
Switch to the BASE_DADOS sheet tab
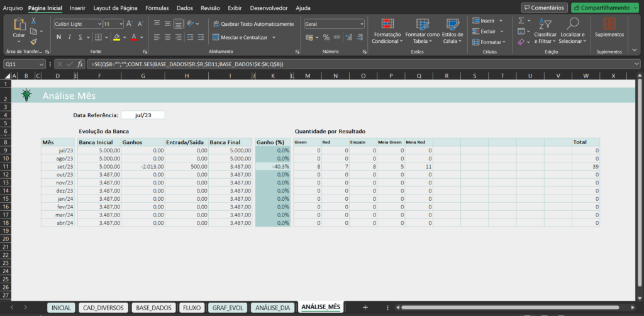[153, 307]
